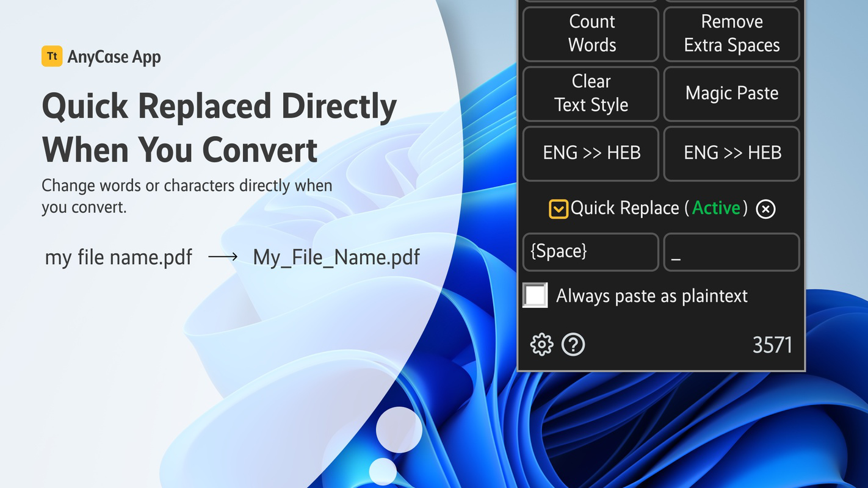The image size is (868, 488).
Task: Enable Always paste as plaintext checkbox
Action: pyautogui.click(x=535, y=295)
